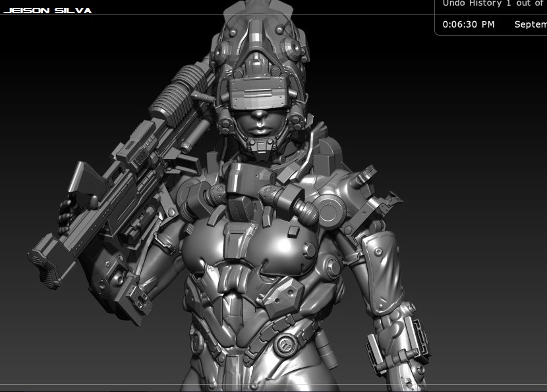
Task: Select the hand gripping the rifle
Action: 69,215
